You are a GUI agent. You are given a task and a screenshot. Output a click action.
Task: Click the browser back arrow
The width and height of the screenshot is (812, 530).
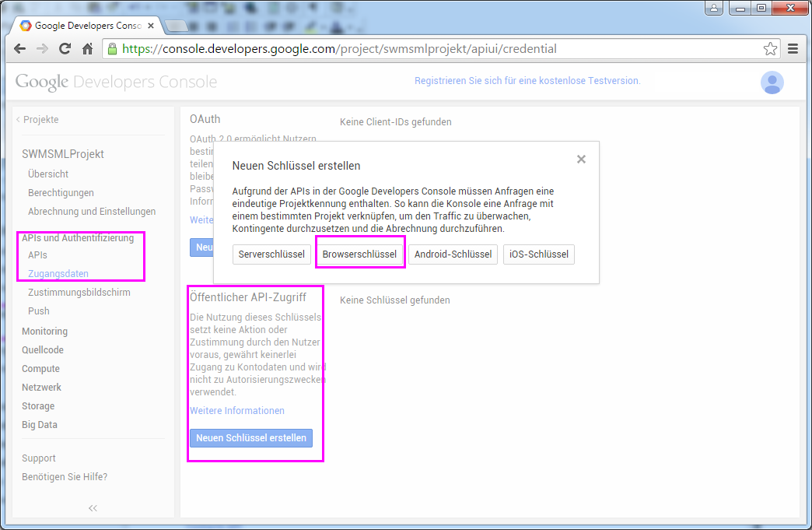[20, 49]
